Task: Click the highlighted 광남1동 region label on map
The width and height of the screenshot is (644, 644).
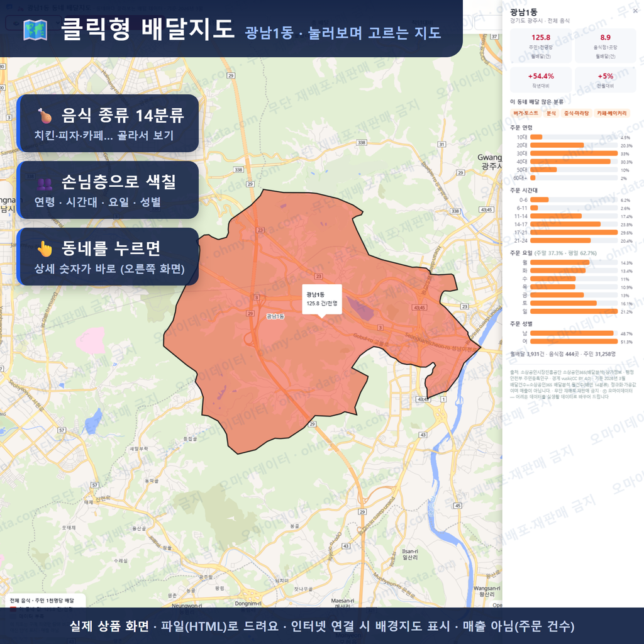Action: coord(275,316)
